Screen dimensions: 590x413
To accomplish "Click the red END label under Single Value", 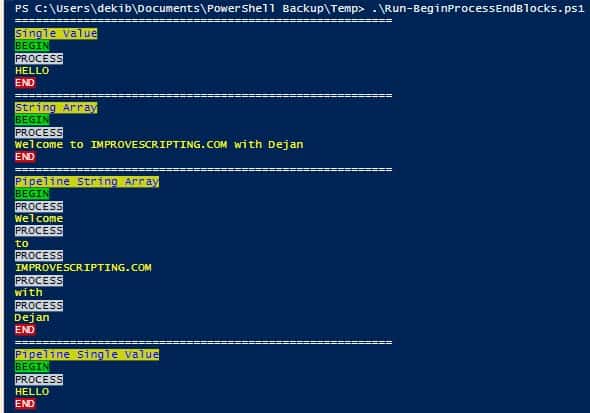I will [x=25, y=83].
